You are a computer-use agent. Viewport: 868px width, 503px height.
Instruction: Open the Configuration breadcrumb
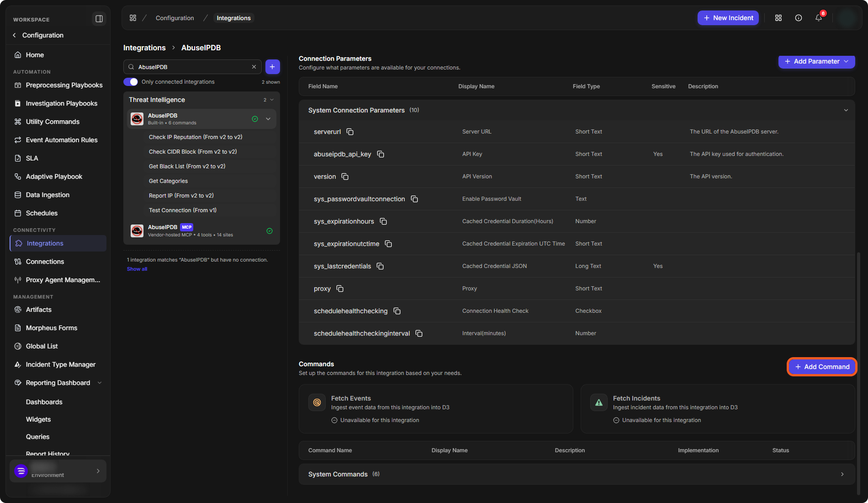coord(175,18)
